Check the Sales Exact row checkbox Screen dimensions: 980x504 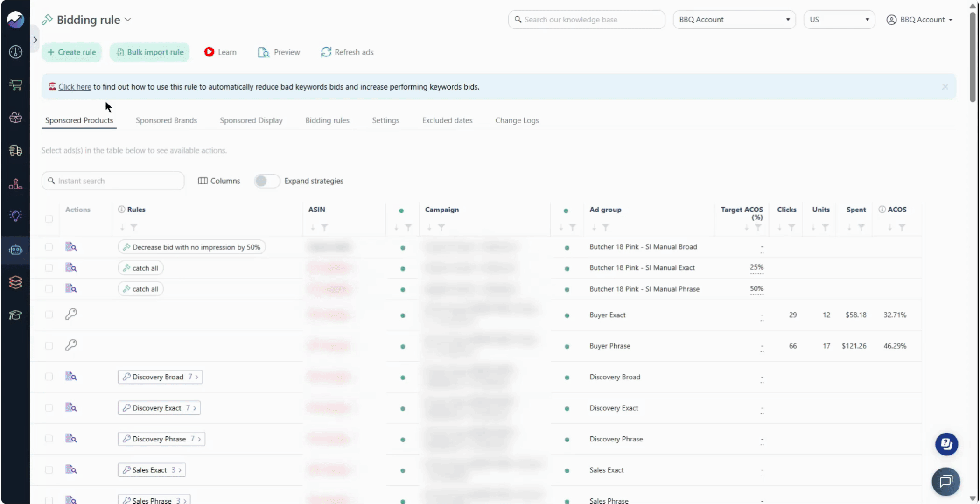coord(49,470)
